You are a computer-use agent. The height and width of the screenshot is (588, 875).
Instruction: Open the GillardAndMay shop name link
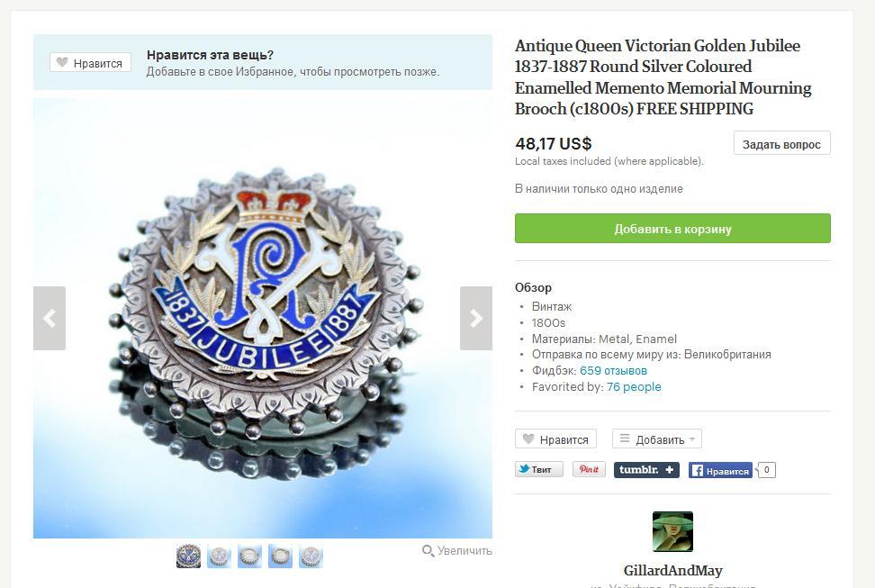[x=672, y=571]
